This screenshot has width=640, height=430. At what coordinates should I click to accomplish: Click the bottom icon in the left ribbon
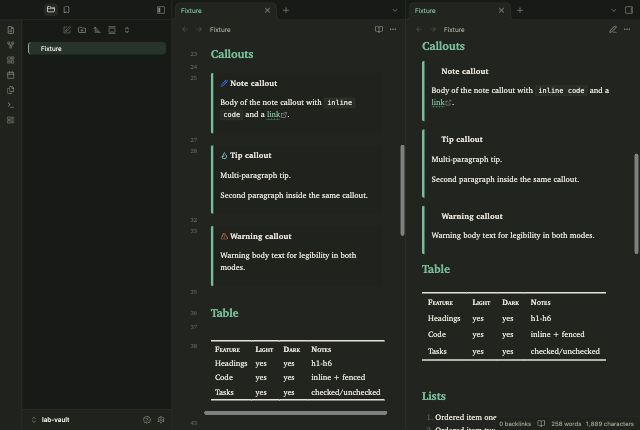[x=11, y=120]
